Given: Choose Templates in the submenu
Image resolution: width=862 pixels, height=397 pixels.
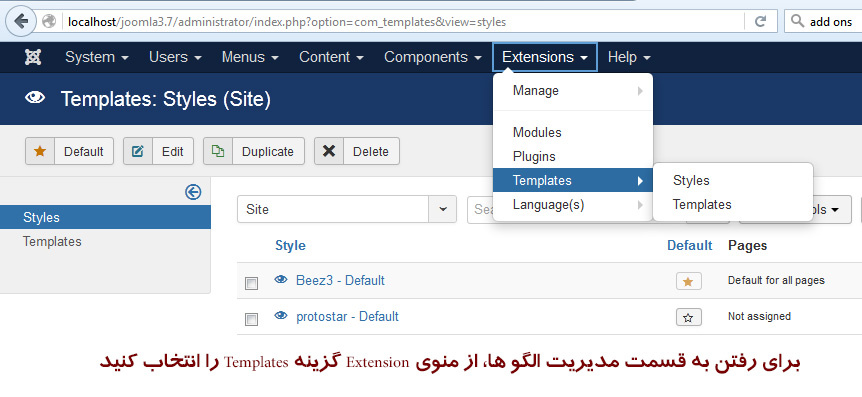Looking at the screenshot, I should click(733, 205).
